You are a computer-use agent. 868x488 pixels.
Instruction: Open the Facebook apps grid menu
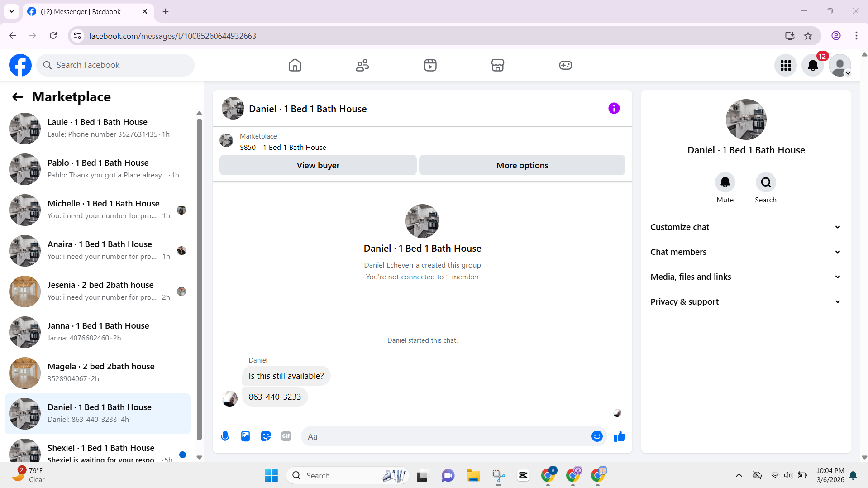[786, 66]
